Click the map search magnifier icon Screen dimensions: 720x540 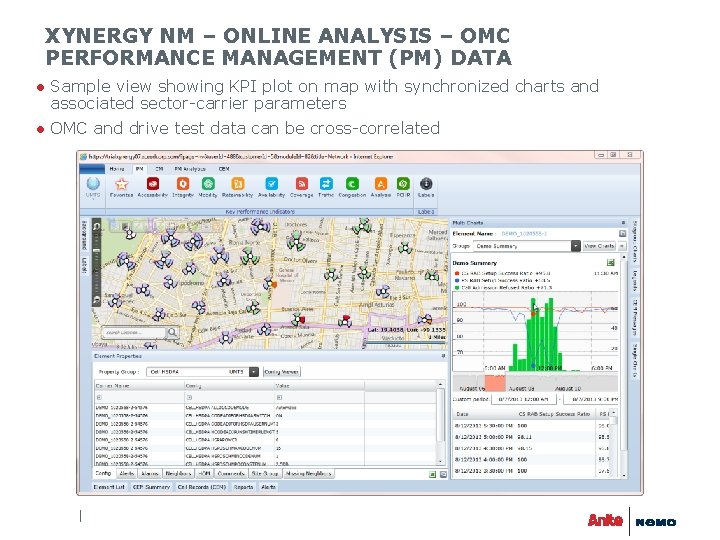click(x=172, y=332)
